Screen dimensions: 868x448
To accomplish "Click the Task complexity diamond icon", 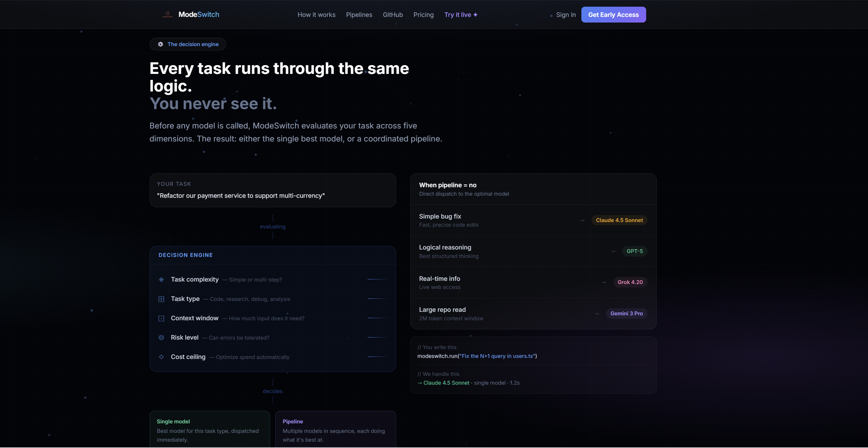I will (161, 279).
